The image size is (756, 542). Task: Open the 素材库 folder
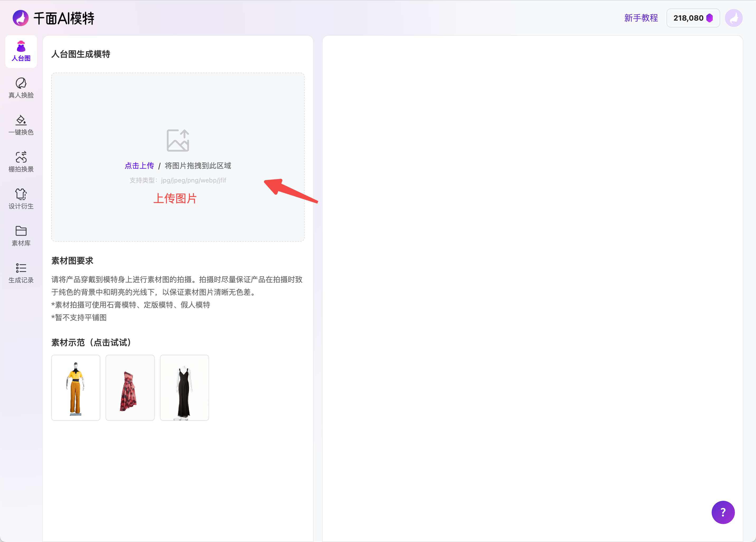[x=21, y=236]
